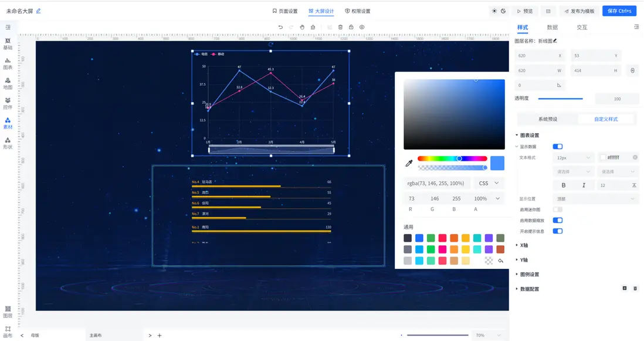This screenshot has width=644, height=341.
Task: Toggle the 显示数据 switch
Action: (x=557, y=146)
